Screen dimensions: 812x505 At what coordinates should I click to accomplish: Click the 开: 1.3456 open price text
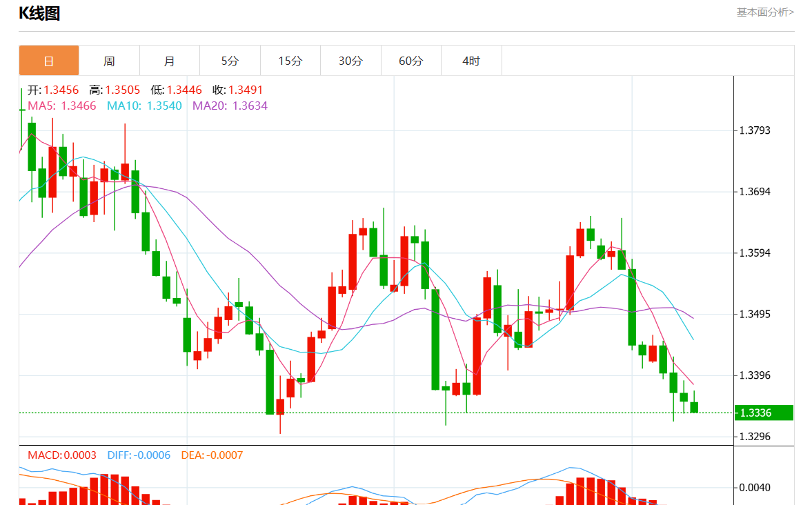click(x=53, y=90)
